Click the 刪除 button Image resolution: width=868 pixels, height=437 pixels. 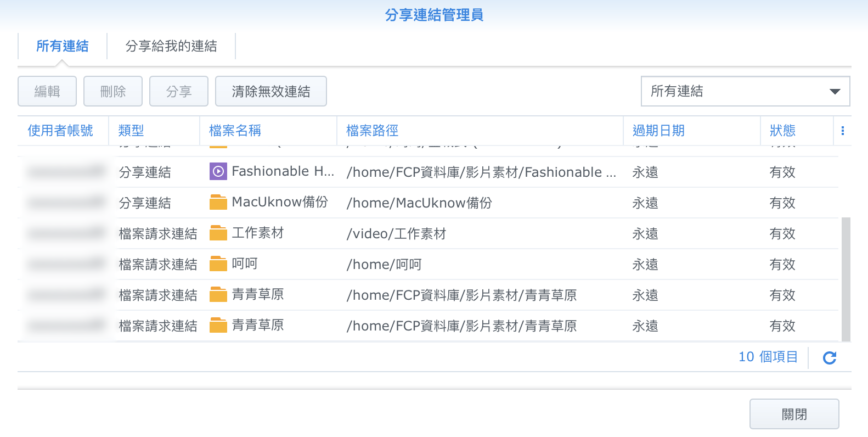(113, 91)
